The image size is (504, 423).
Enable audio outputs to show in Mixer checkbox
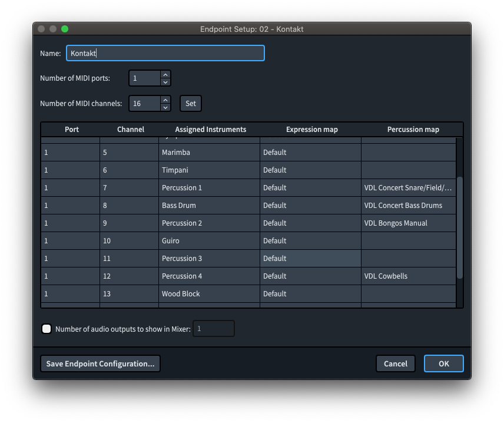47,329
